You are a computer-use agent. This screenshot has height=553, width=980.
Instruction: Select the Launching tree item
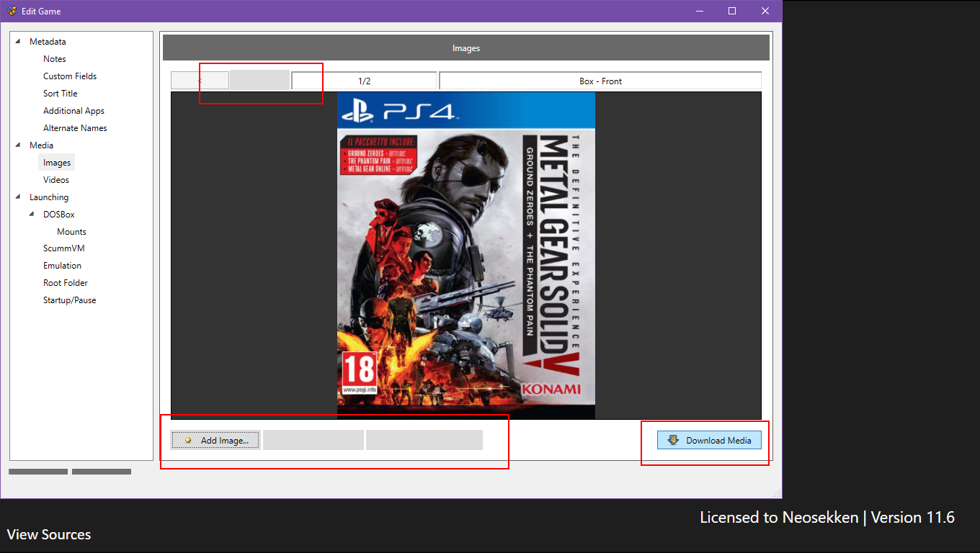pos(49,197)
